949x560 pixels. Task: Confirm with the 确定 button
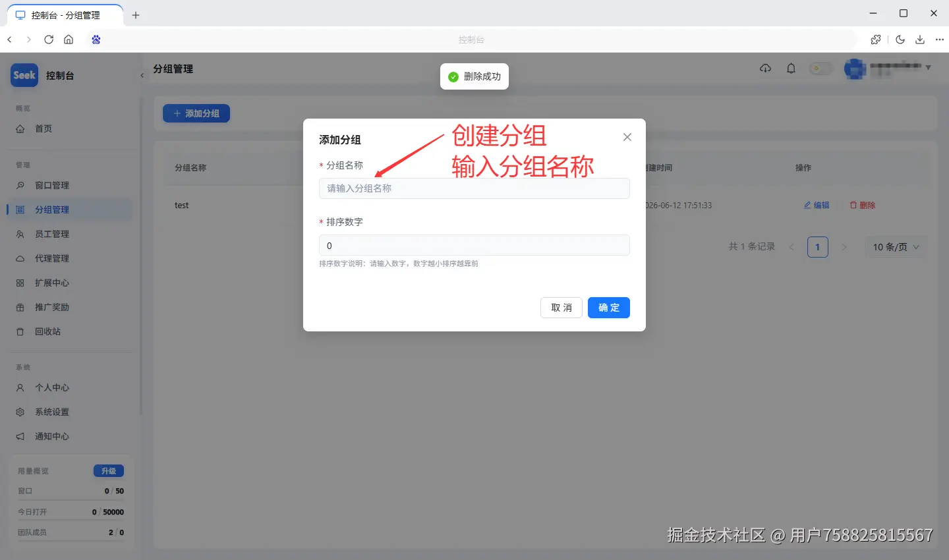click(609, 308)
